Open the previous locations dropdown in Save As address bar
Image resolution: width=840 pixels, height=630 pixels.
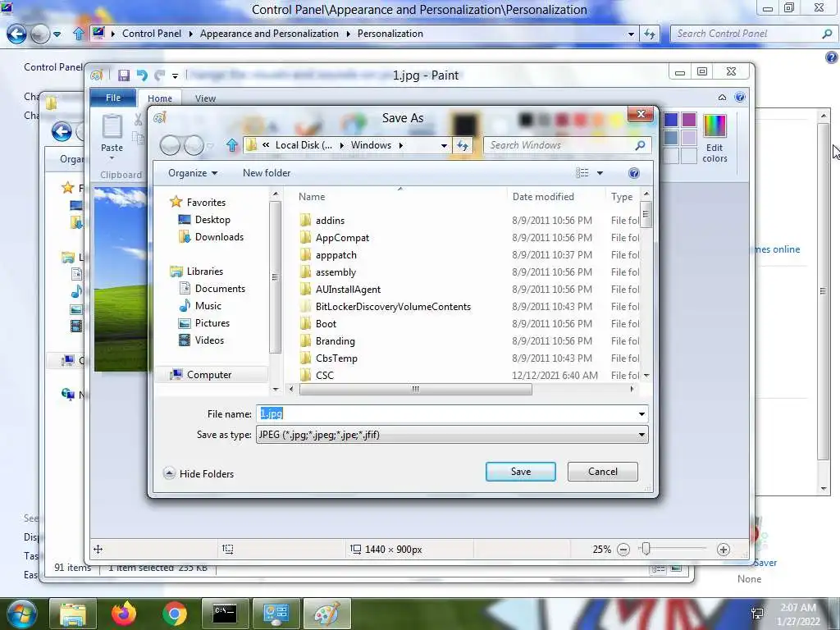coord(444,145)
